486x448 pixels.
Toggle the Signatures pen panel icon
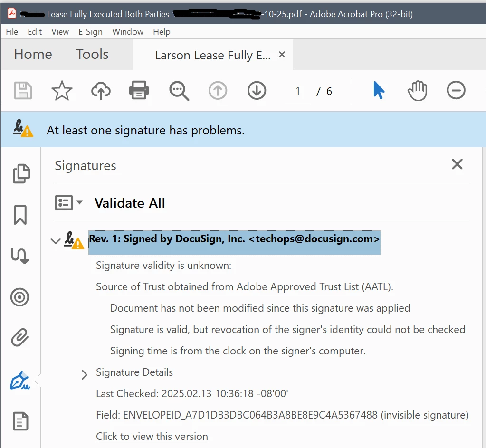(x=20, y=380)
